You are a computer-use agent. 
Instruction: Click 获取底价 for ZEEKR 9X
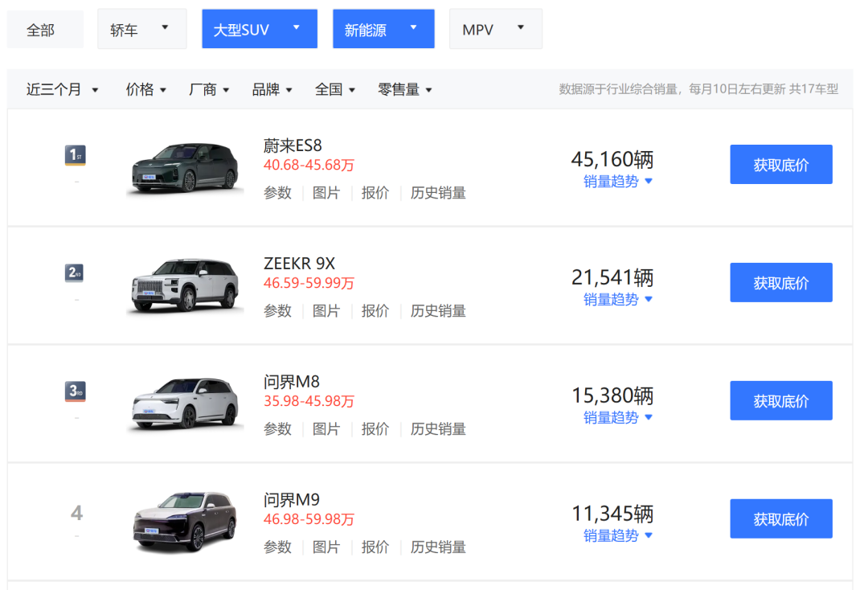tap(780, 282)
